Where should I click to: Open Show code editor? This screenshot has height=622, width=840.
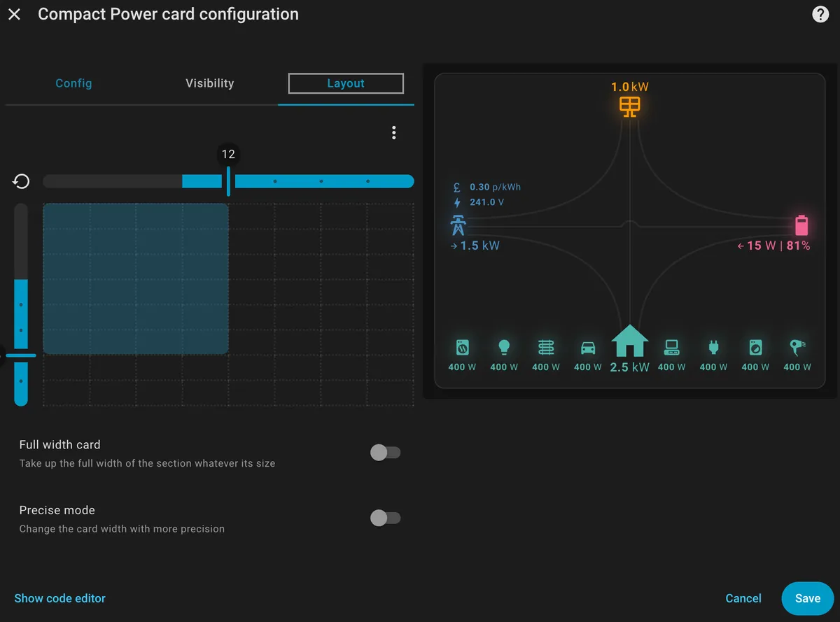tap(60, 598)
